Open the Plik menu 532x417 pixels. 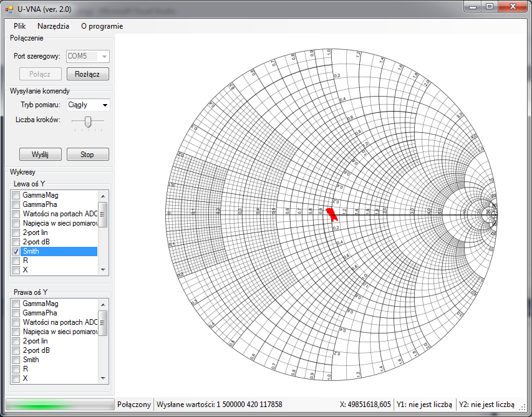coord(19,26)
